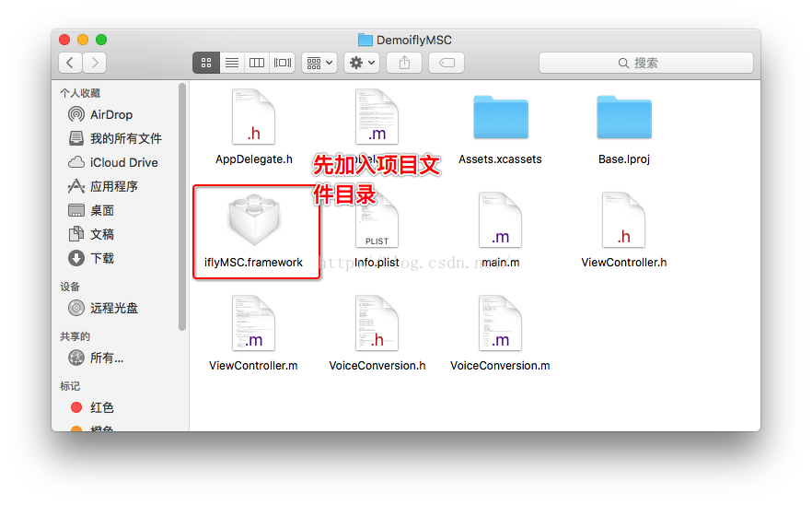Click the 个人收藏 section header
Screen dimensions: 812x505
pyautogui.click(x=80, y=93)
